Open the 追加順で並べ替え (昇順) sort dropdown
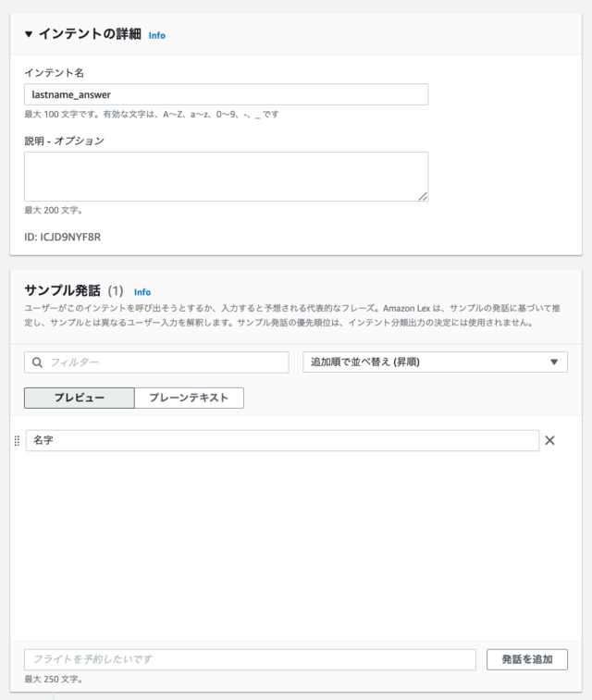 (435, 362)
